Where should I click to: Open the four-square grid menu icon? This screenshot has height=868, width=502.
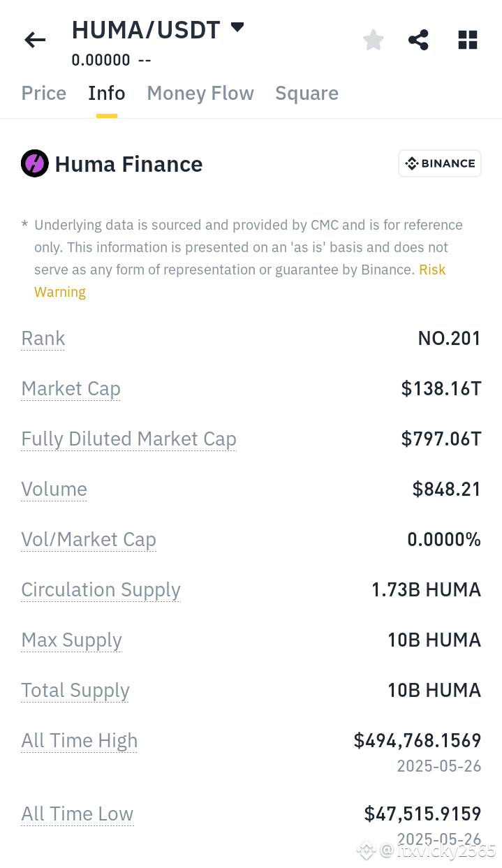pos(468,40)
